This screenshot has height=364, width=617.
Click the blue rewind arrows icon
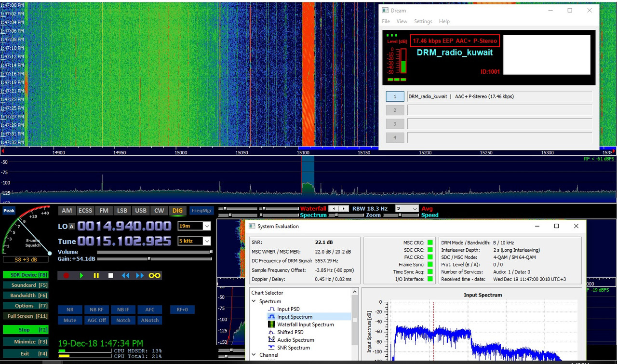click(125, 275)
